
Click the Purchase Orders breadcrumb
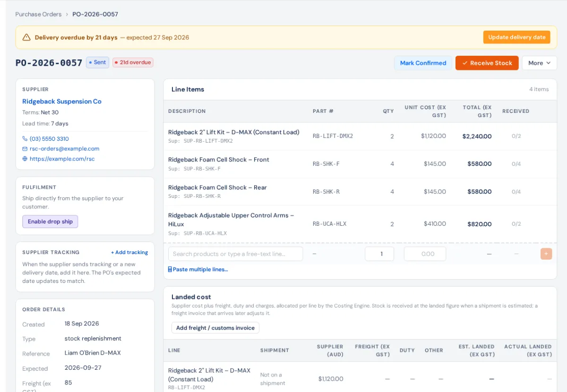pyautogui.click(x=38, y=14)
